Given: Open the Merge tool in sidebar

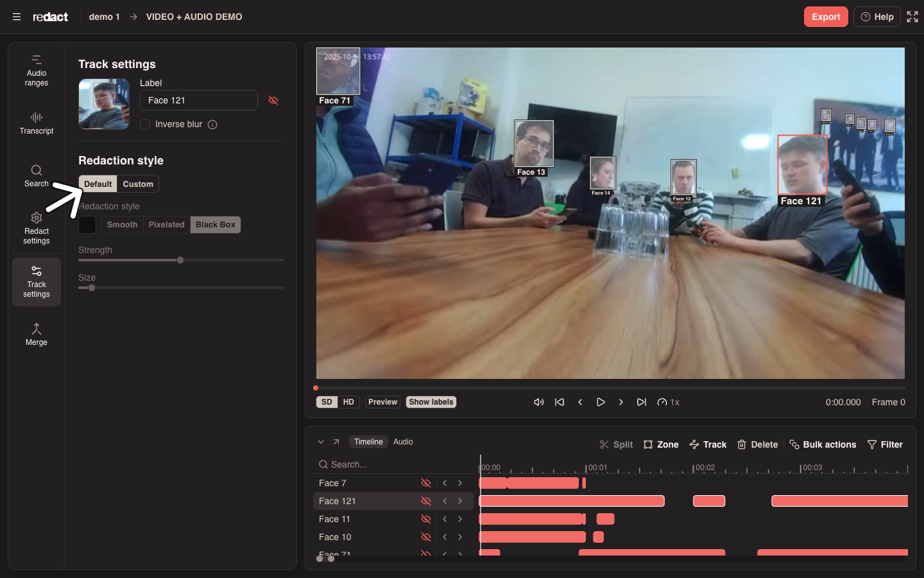Looking at the screenshot, I should click(37, 335).
